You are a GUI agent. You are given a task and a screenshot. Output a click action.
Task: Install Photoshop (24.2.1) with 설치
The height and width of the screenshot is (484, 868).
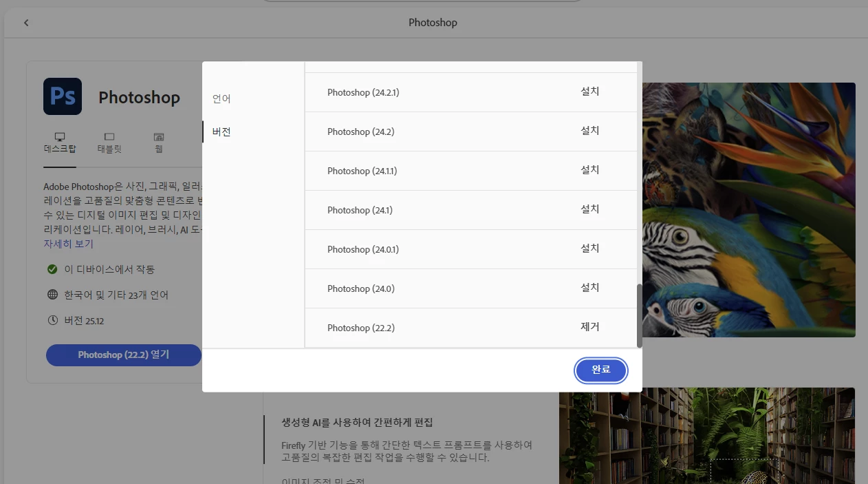[x=590, y=91]
